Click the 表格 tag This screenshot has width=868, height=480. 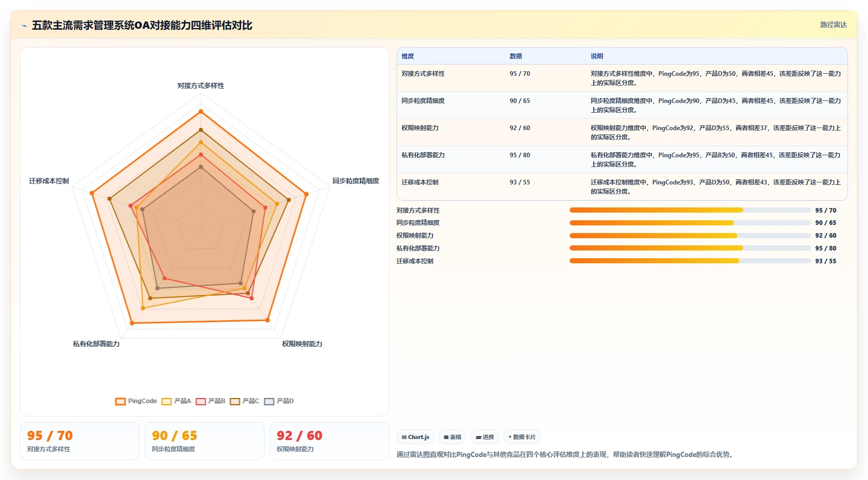tap(452, 437)
